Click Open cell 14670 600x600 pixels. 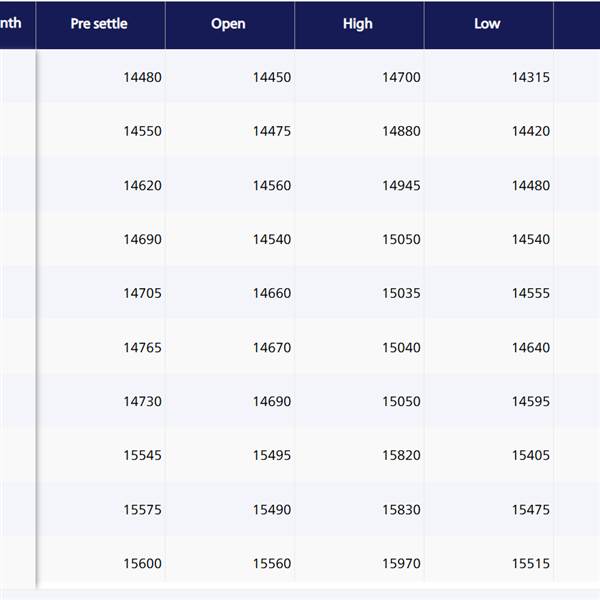coord(272,348)
